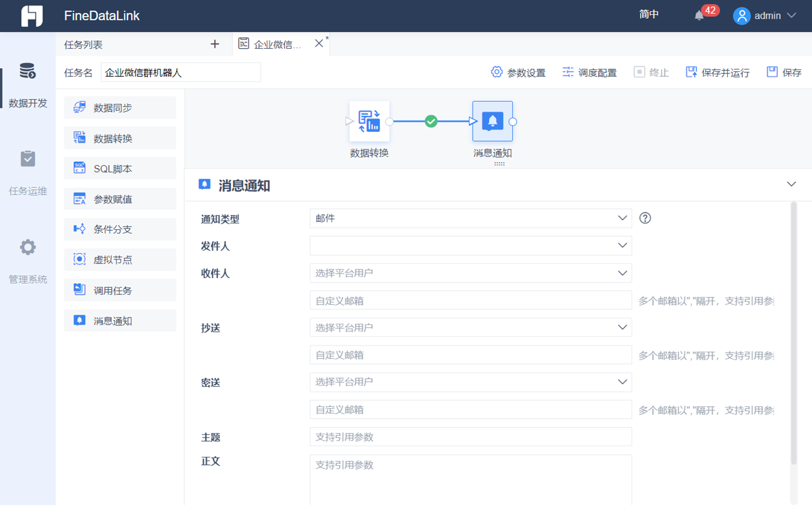The width and height of the screenshot is (812, 505).
Task: Click the 保存并运行 icon
Action: (x=691, y=72)
